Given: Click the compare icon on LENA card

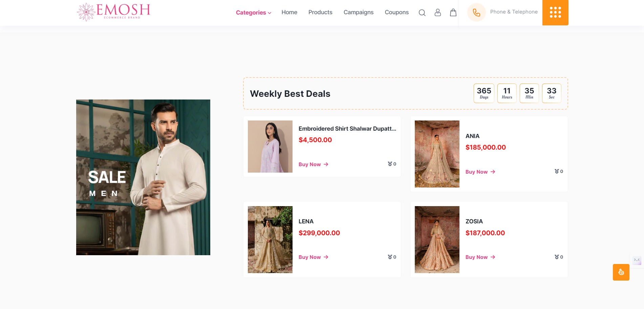Looking at the screenshot, I should (390, 257).
